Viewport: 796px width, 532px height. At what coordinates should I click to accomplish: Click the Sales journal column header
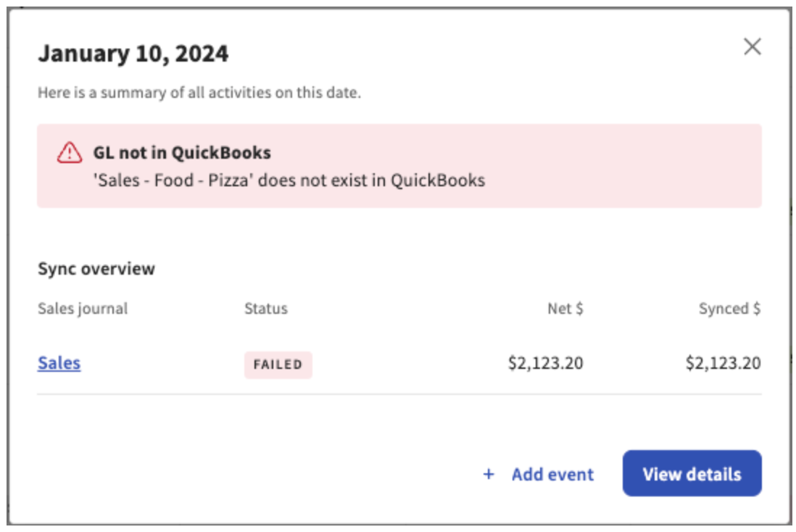coord(83,309)
